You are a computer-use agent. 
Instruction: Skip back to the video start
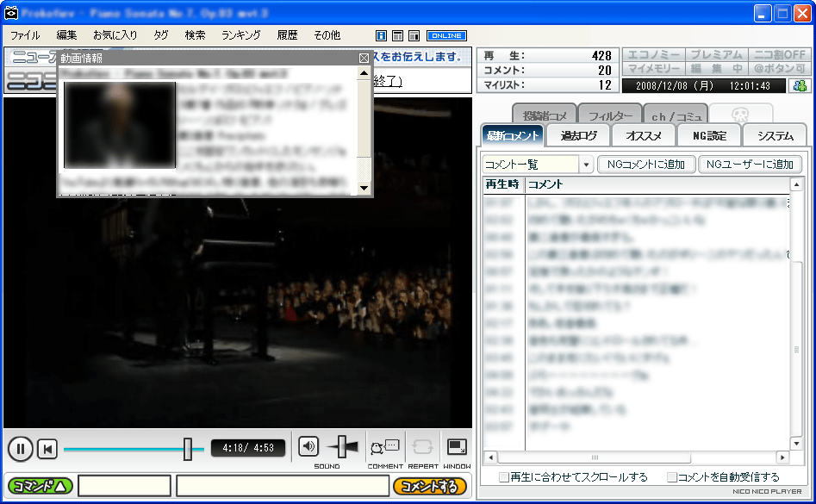coord(47,449)
